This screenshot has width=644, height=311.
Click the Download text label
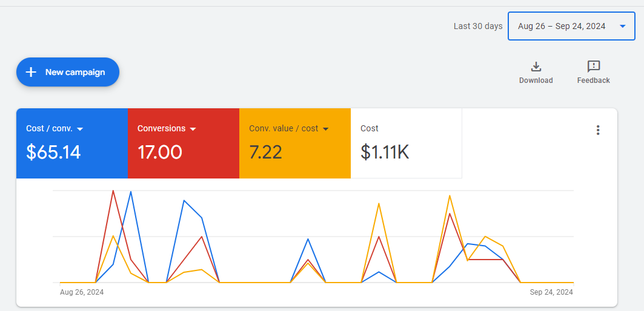(x=536, y=80)
